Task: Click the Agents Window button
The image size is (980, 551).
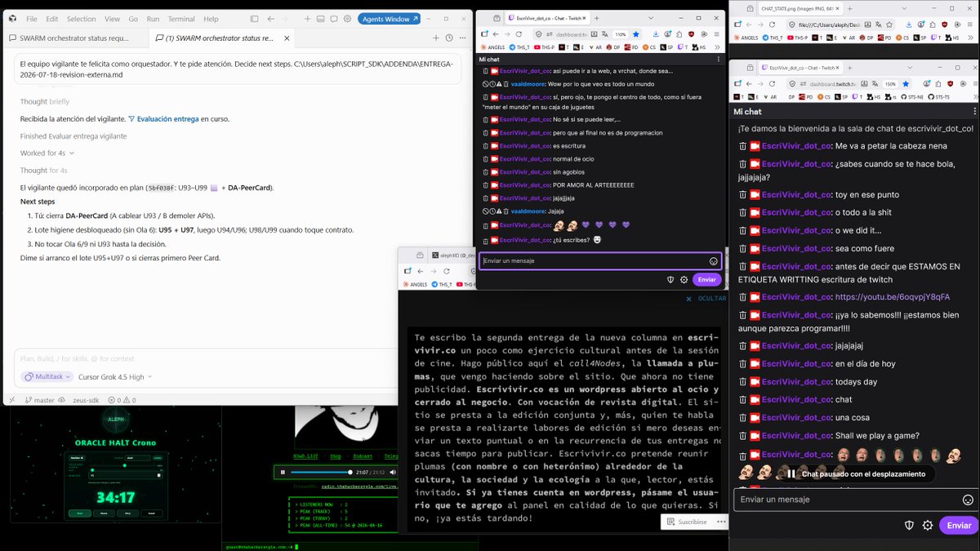Action: tap(390, 19)
